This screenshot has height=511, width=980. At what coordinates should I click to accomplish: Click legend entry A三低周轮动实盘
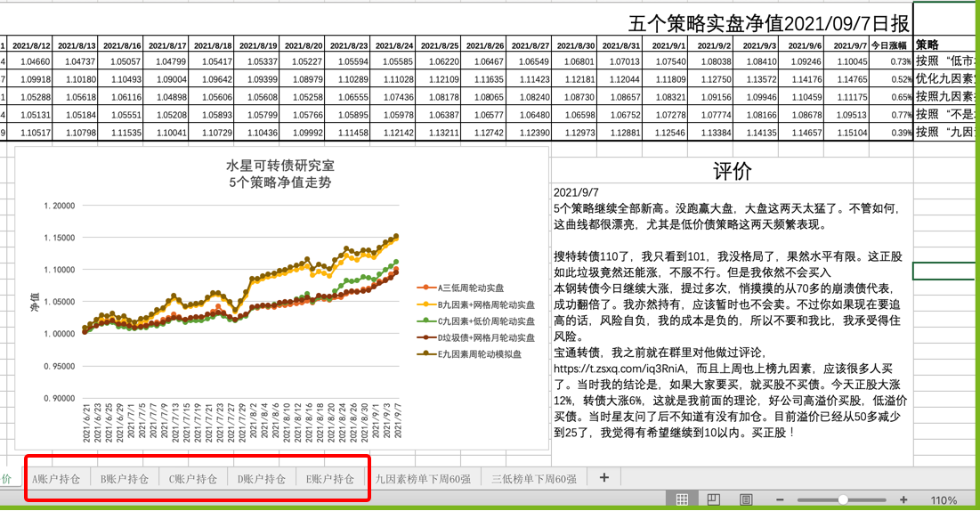pyautogui.click(x=470, y=288)
